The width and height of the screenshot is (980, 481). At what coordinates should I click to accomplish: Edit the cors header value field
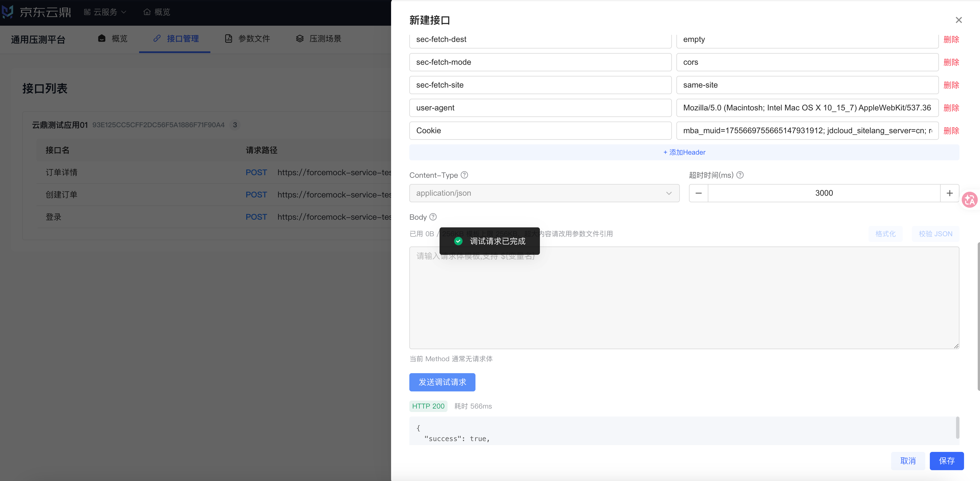click(807, 62)
